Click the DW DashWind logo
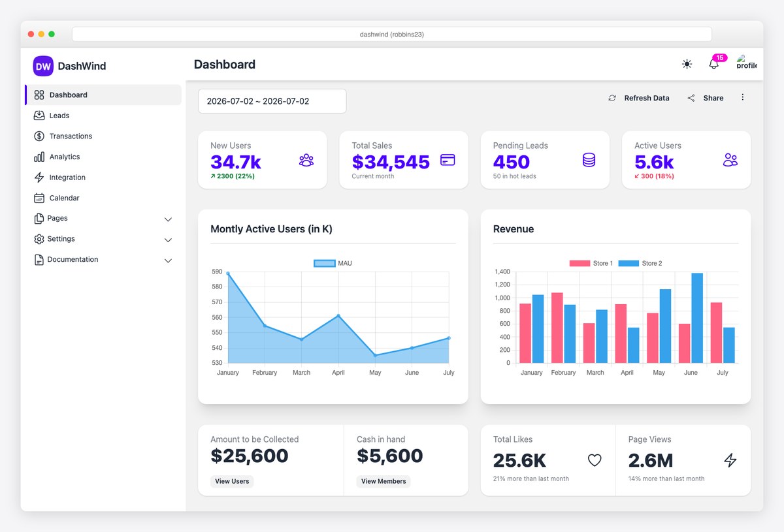The height and width of the screenshot is (532, 784). coord(43,66)
